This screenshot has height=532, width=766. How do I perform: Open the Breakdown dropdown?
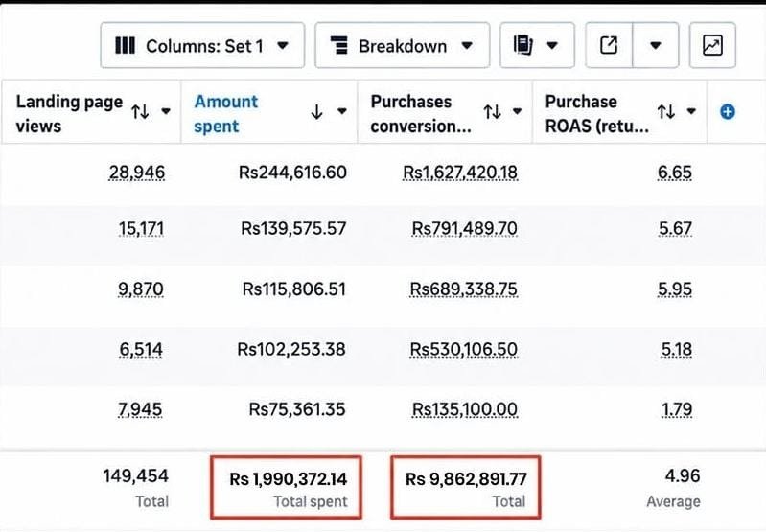point(402,45)
